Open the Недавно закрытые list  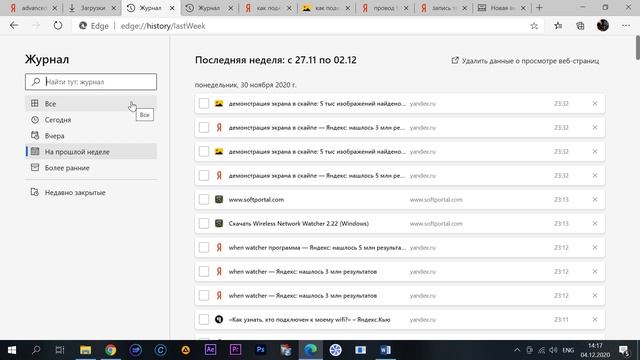click(x=91, y=192)
